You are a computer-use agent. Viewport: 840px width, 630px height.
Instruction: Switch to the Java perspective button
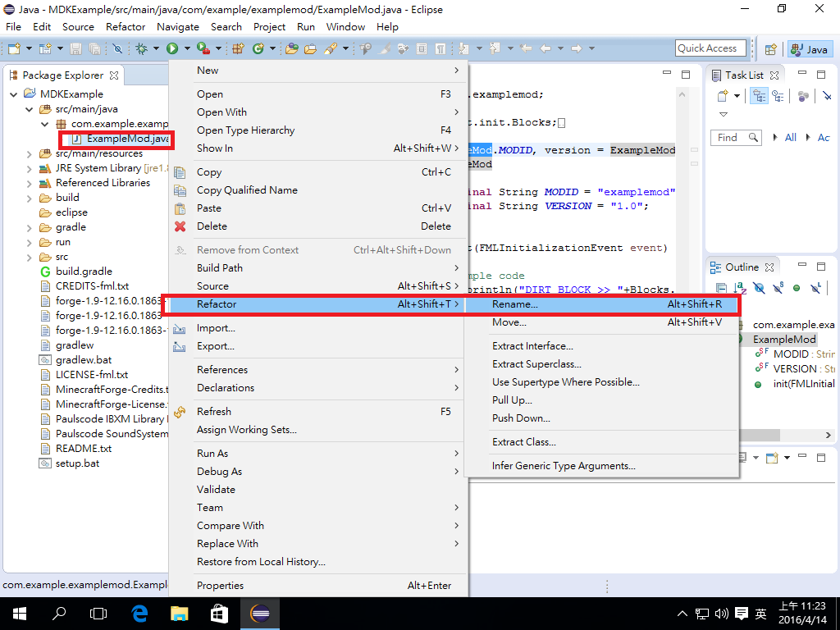[x=810, y=49]
